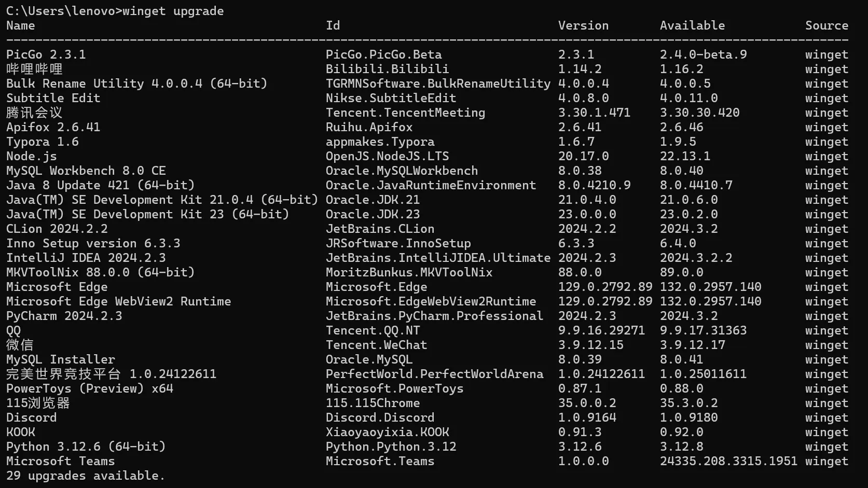868x488 pixels.
Task: Click the '29 upgrades available.' summary line
Action: point(86,476)
